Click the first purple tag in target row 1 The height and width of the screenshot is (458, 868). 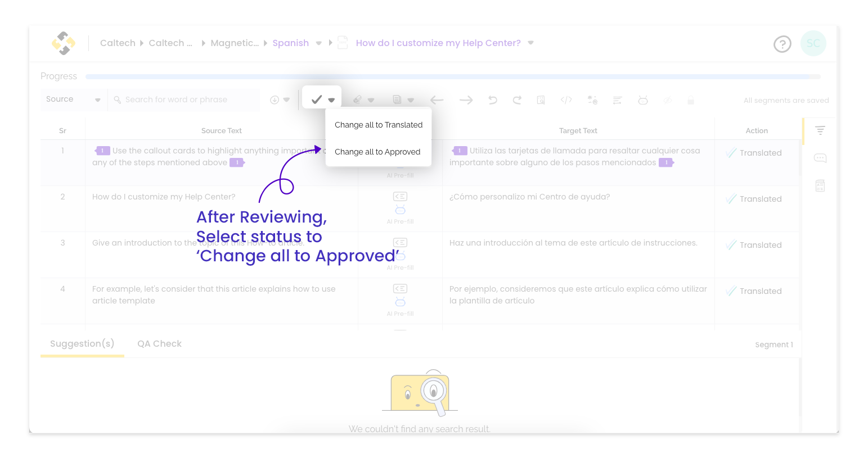pyautogui.click(x=460, y=151)
